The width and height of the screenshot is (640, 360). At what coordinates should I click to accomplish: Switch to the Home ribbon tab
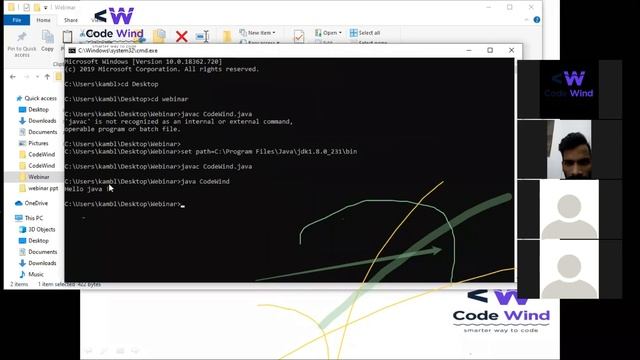coord(43,20)
